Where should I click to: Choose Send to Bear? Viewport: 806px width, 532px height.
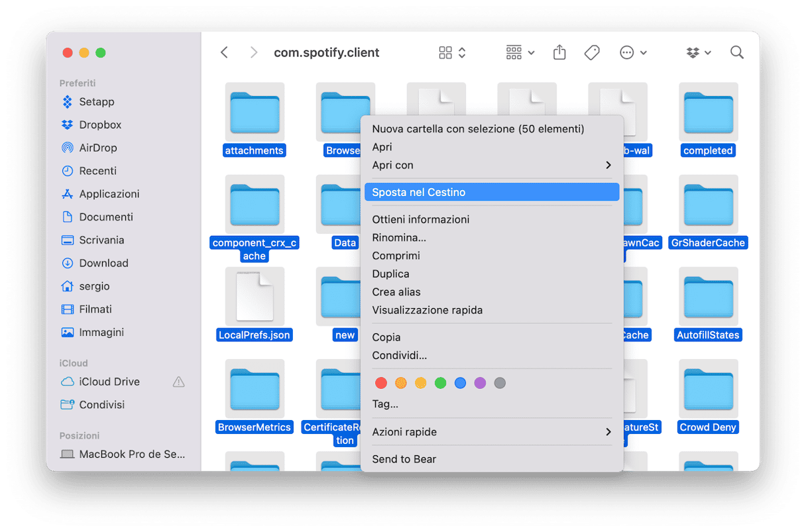(x=492, y=459)
